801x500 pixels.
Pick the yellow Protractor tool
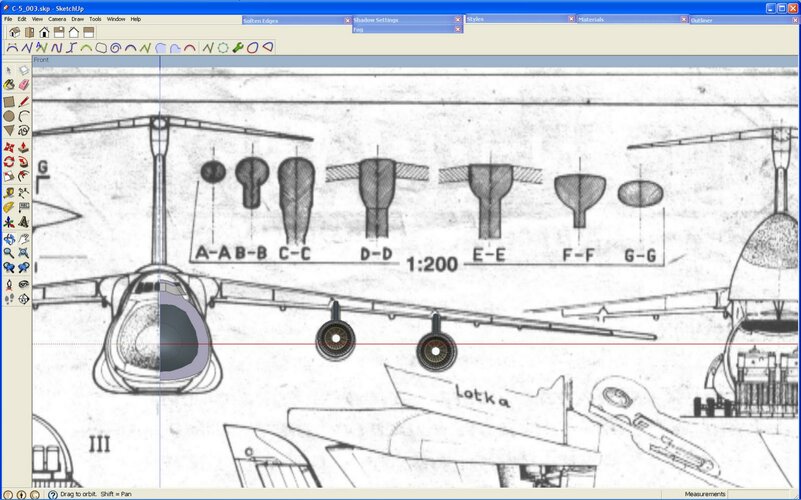(9, 207)
